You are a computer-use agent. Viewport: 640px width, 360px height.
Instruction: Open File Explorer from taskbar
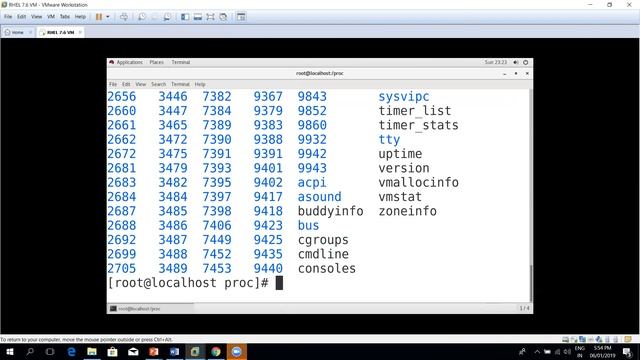click(92, 352)
